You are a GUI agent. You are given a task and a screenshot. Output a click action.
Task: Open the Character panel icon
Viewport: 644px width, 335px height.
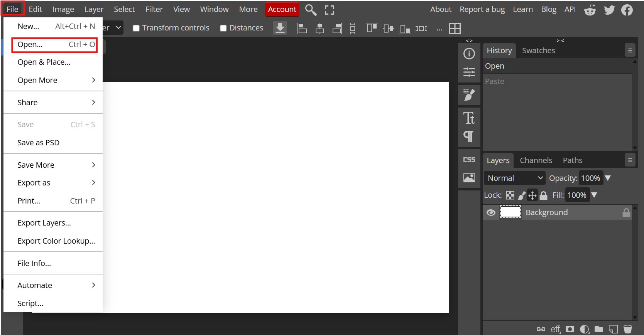tap(469, 118)
